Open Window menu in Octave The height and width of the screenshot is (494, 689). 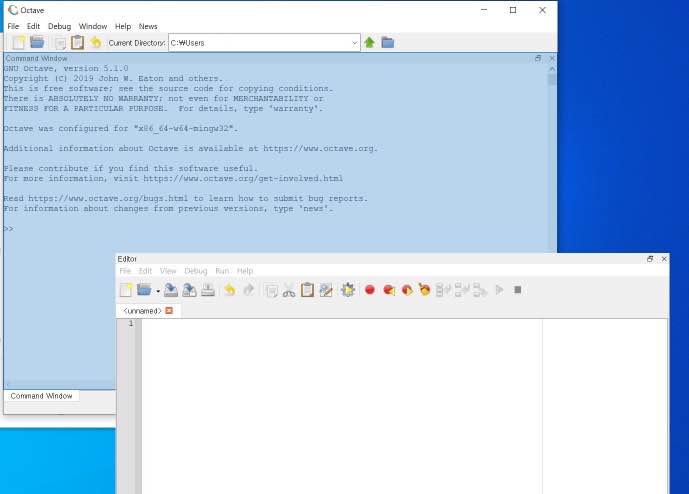coord(93,26)
